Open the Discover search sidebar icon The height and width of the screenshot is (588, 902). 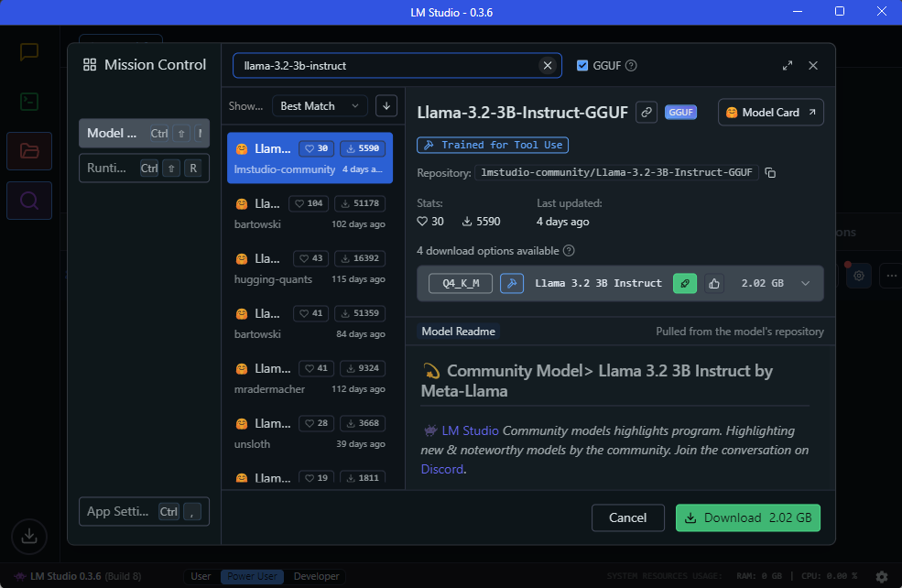29,201
